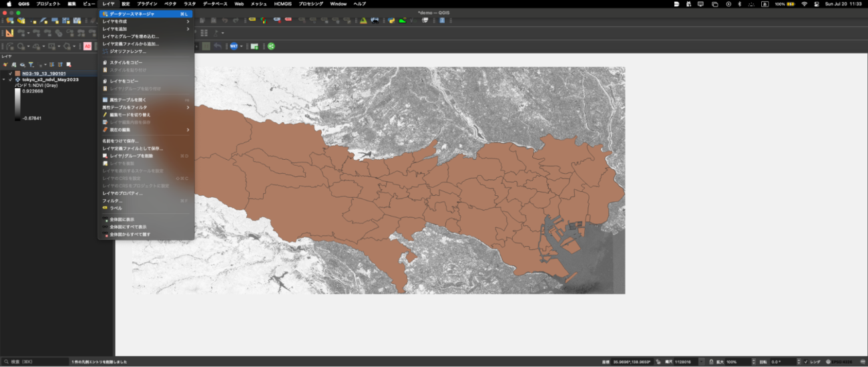Toggle the レンダ render checkbox

(x=806, y=362)
